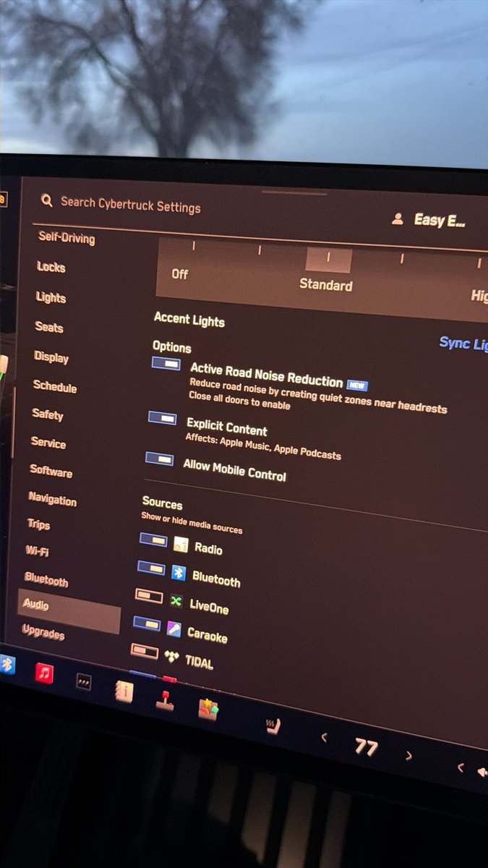Click the seat heater icon
The height and width of the screenshot is (868, 488).
click(273, 726)
